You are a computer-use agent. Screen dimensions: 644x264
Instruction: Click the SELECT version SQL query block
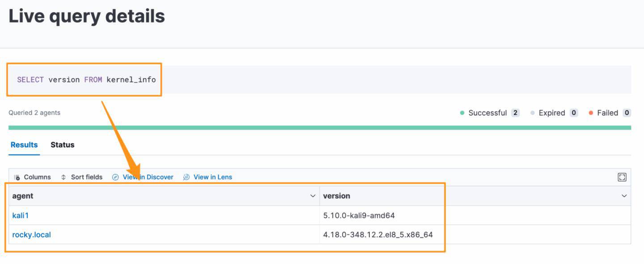click(86, 80)
